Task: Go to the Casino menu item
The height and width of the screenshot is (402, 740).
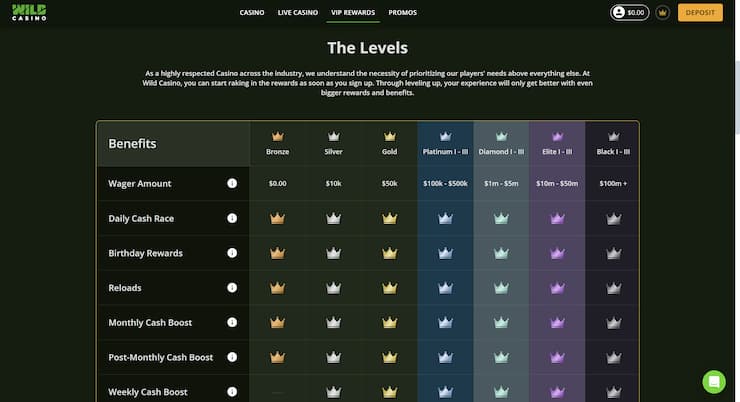Action: (252, 13)
